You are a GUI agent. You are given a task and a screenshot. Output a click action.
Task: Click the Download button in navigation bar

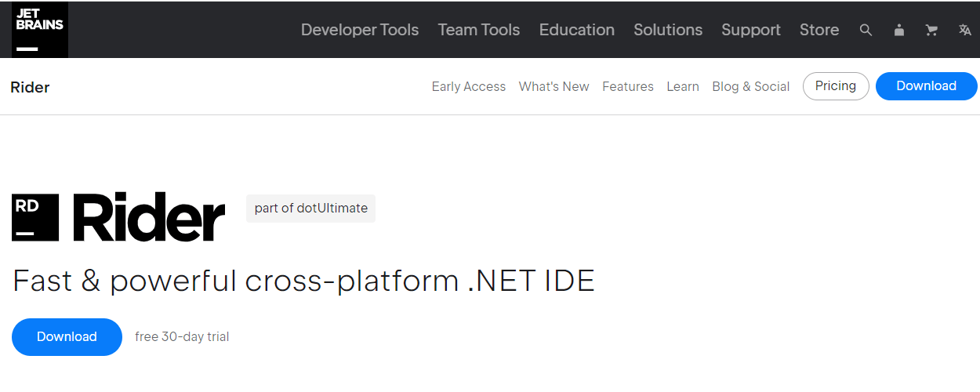point(927,86)
